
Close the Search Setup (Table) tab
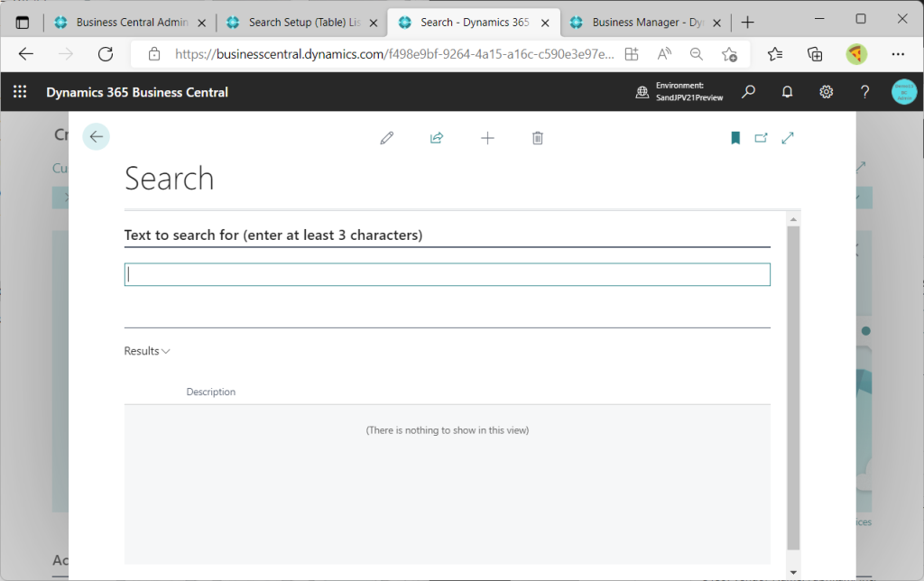(x=374, y=23)
